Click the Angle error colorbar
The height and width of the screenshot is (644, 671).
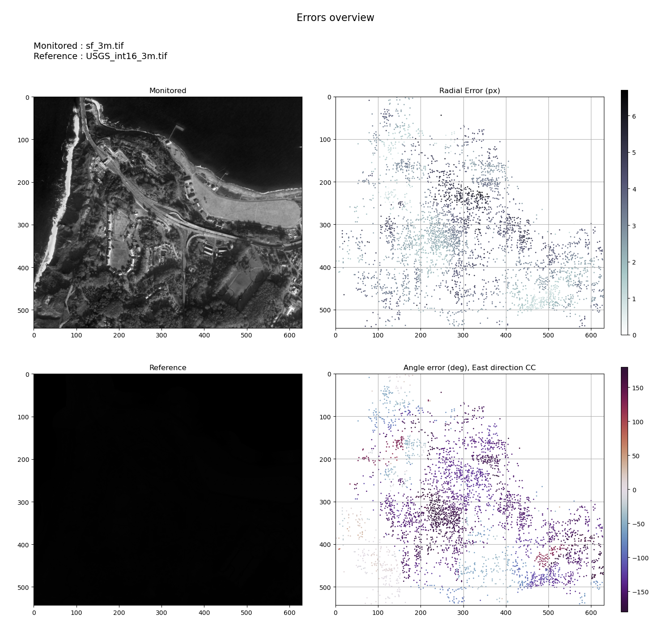624,489
